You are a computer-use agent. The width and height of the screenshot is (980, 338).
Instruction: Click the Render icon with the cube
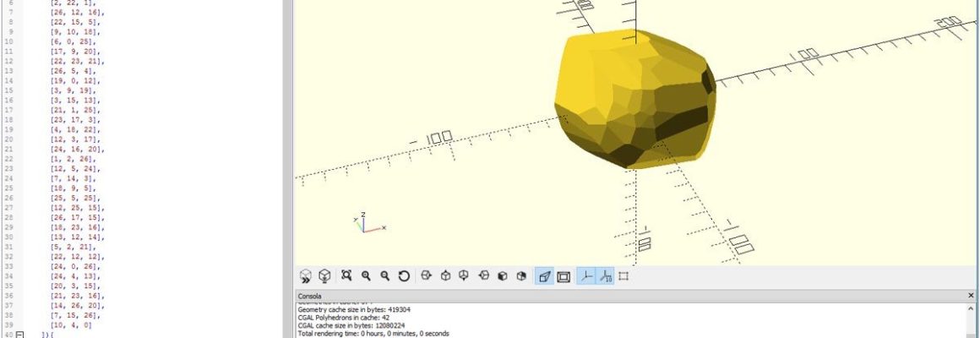(x=324, y=275)
